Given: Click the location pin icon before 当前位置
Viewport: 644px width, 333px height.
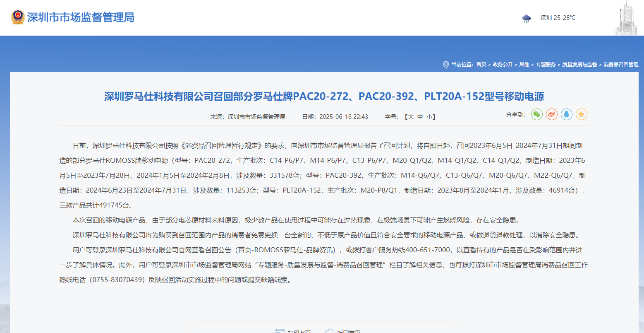Looking at the screenshot, I should (446, 65).
